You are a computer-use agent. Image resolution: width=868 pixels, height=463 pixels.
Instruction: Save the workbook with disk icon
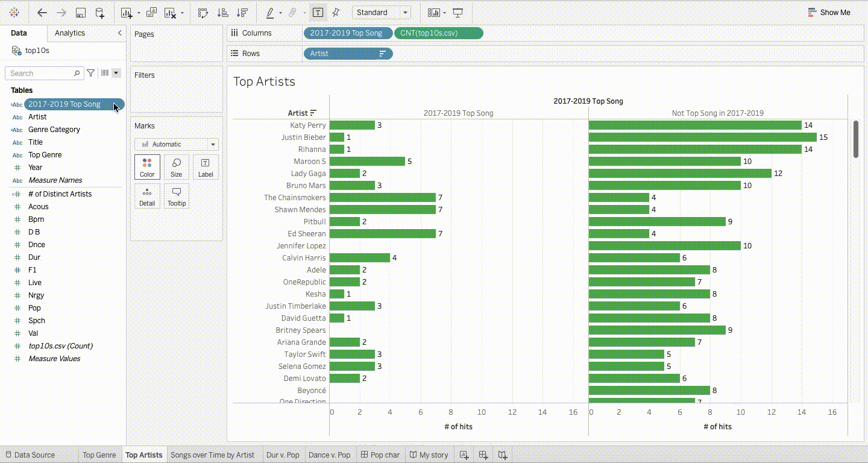pos(81,13)
